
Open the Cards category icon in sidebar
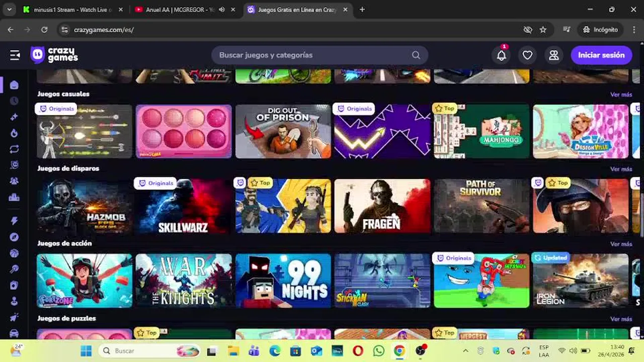[14, 285]
